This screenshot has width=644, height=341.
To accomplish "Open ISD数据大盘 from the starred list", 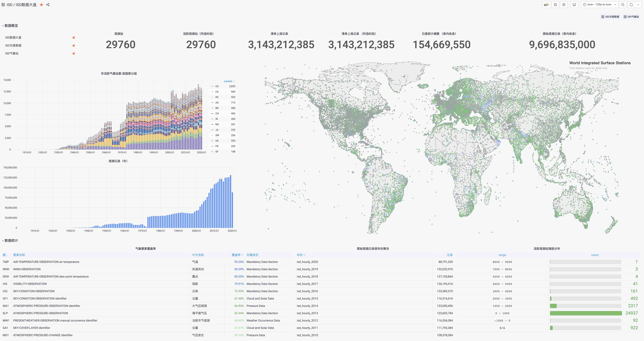I will point(13,37).
